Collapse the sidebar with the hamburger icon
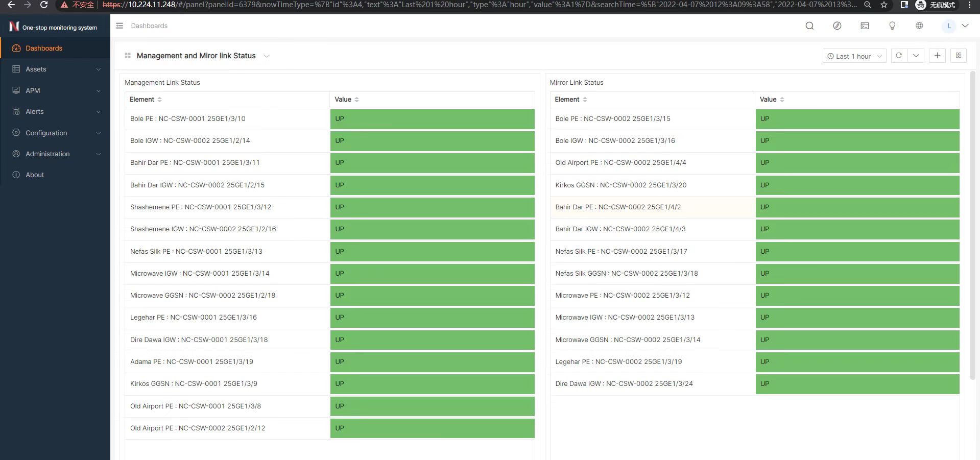 pos(119,26)
